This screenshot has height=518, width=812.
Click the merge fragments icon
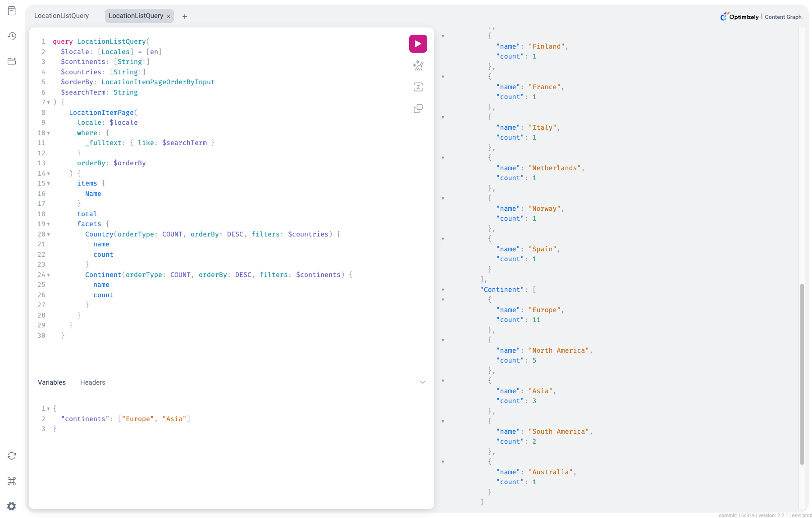(418, 87)
